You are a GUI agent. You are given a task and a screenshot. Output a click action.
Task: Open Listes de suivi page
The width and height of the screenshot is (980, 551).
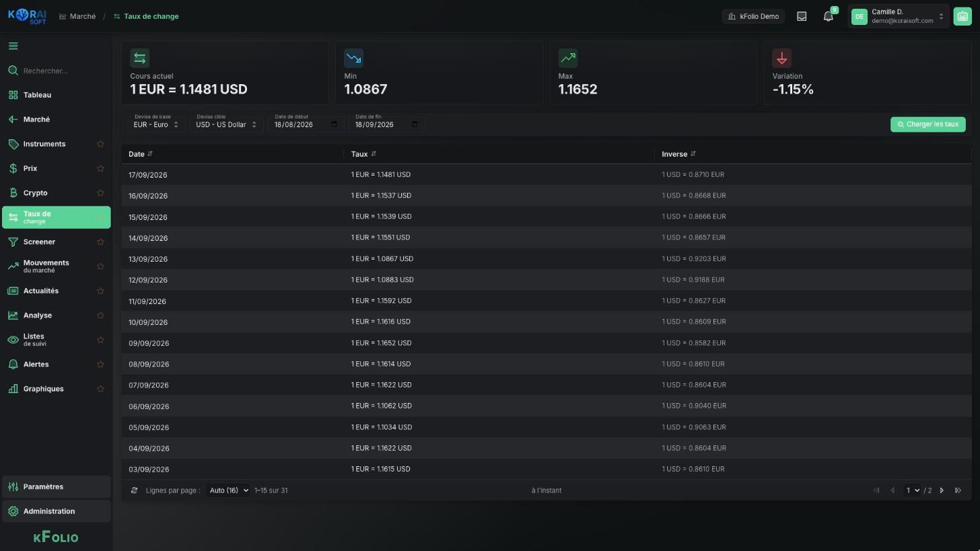point(56,340)
